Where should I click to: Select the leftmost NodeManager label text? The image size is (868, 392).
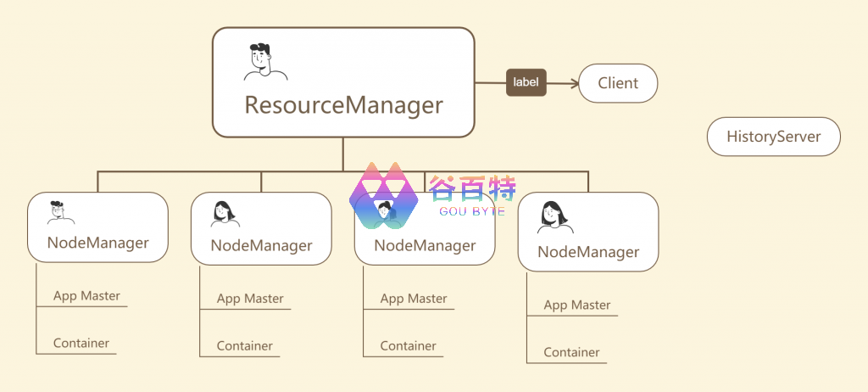coord(97,243)
